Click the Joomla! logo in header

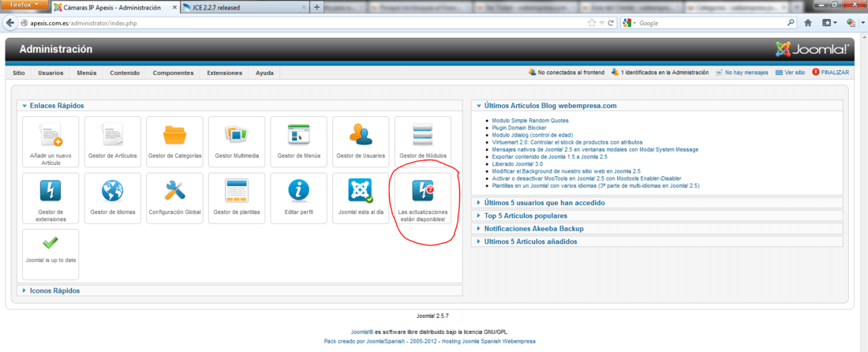point(811,49)
